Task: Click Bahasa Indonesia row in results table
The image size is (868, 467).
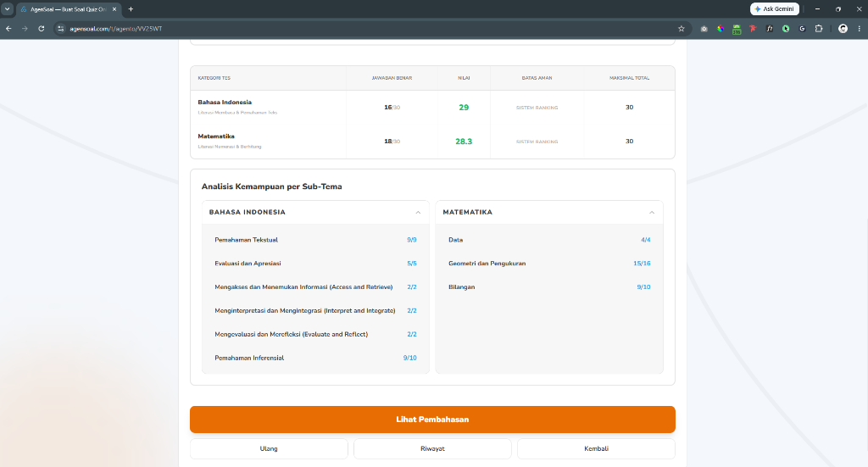Action: coord(432,108)
